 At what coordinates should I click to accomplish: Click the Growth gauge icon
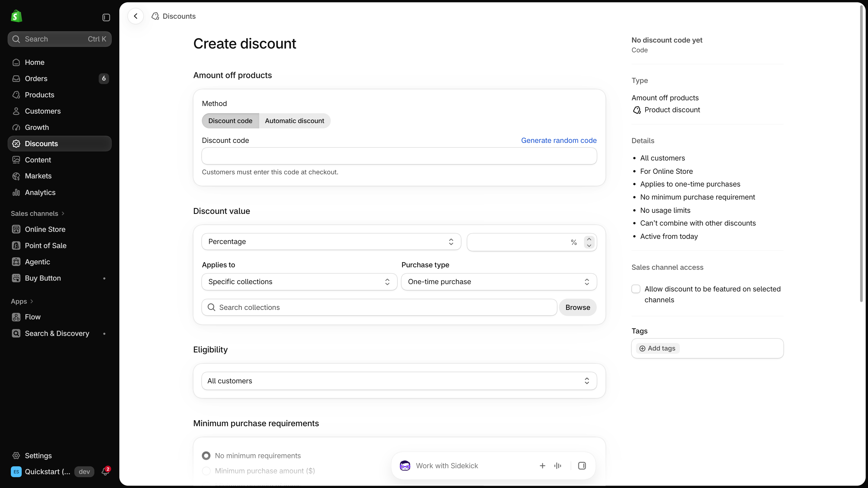pyautogui.click(x=16, y=127)
